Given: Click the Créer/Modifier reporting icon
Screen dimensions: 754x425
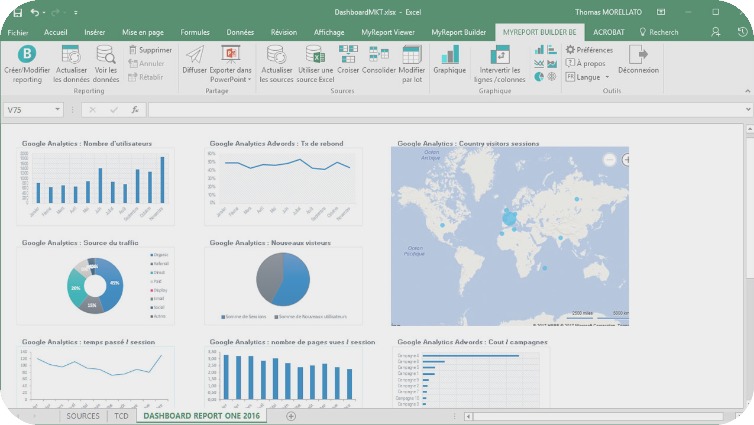Looking at the screenshot, I should coord(27,54).
